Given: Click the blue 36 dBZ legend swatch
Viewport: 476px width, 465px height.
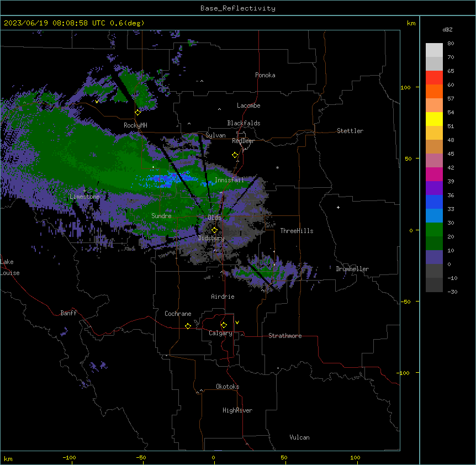Looking at the screenshot, I should pos(434,202).
